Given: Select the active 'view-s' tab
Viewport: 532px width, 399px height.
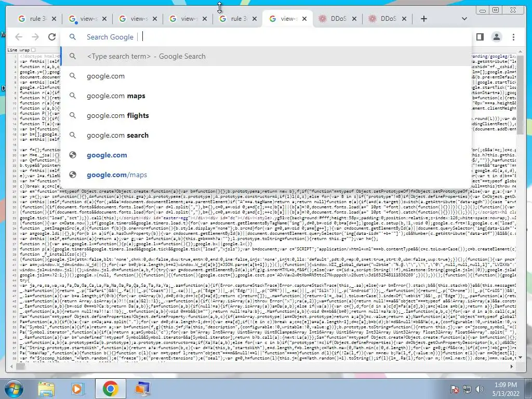Looking at the screenshot, I should pyautogui.click(x=287, y=19).
